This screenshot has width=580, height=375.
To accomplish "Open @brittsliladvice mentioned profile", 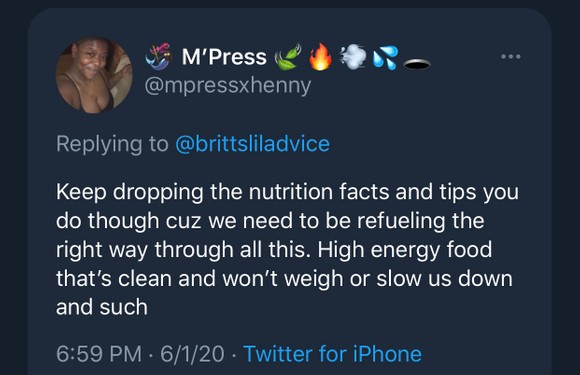I will (252, 144).
